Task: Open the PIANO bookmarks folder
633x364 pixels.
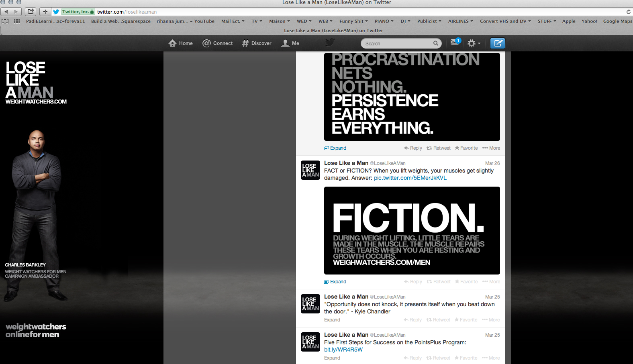Action: point(384,21)
